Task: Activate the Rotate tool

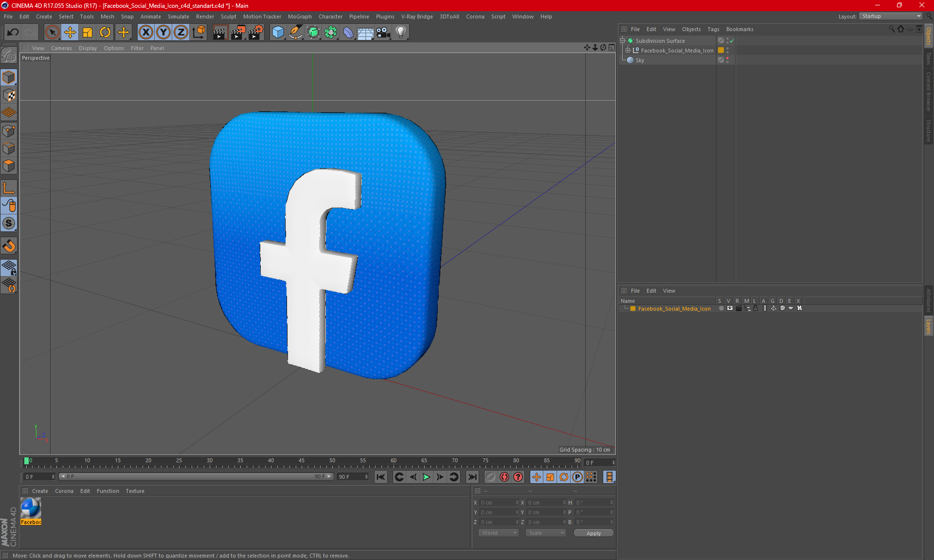Action: click(105, 32)
